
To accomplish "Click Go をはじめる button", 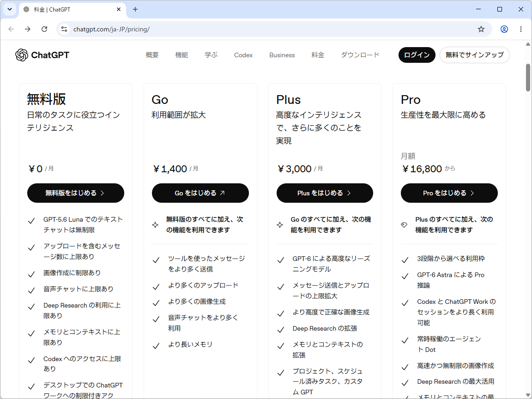I will (x=200, y=193).
